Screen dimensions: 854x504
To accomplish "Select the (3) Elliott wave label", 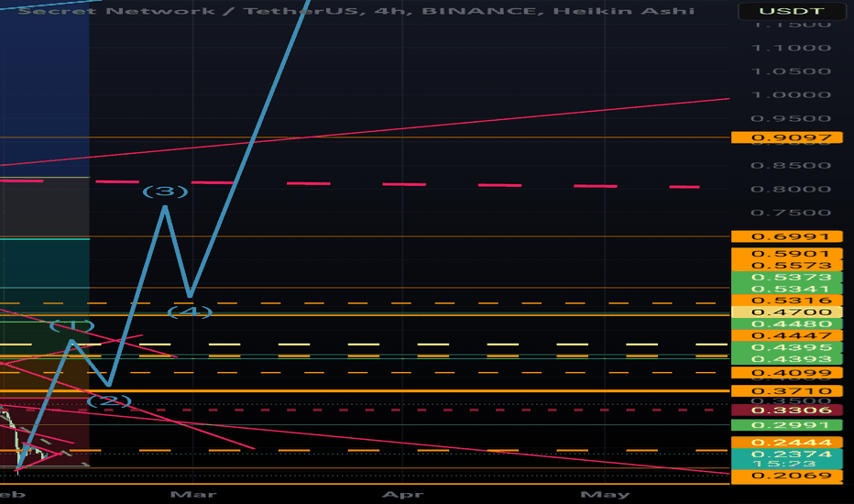I will (x=166, y=192).
